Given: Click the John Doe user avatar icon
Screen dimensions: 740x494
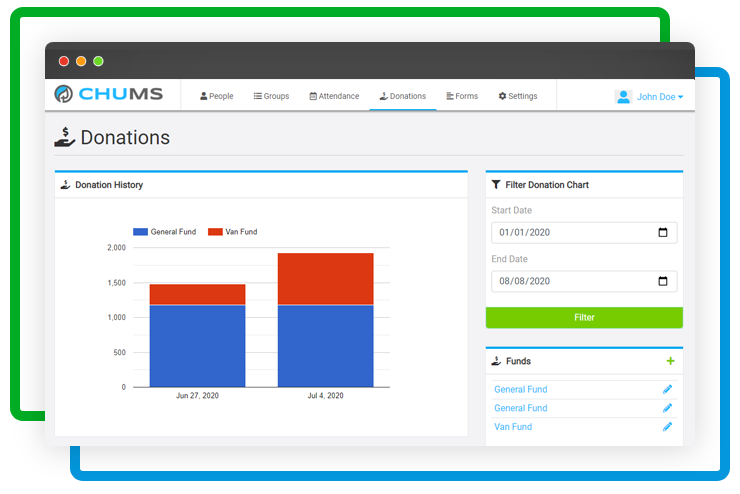Looking at the screenshot, I should 624,97.
